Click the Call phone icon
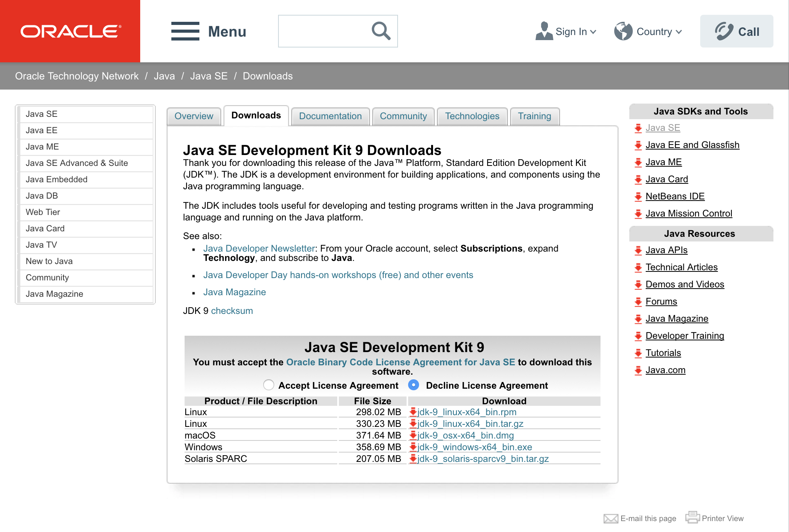Screen dimensions: 789x532 pyautogui.click(x=722, y=32)
